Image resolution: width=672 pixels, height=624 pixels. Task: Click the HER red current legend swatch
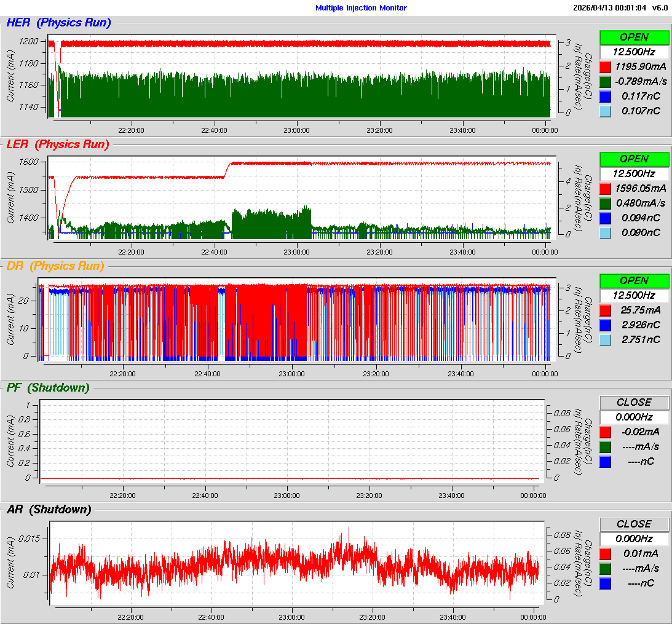[x=605, y=66]
